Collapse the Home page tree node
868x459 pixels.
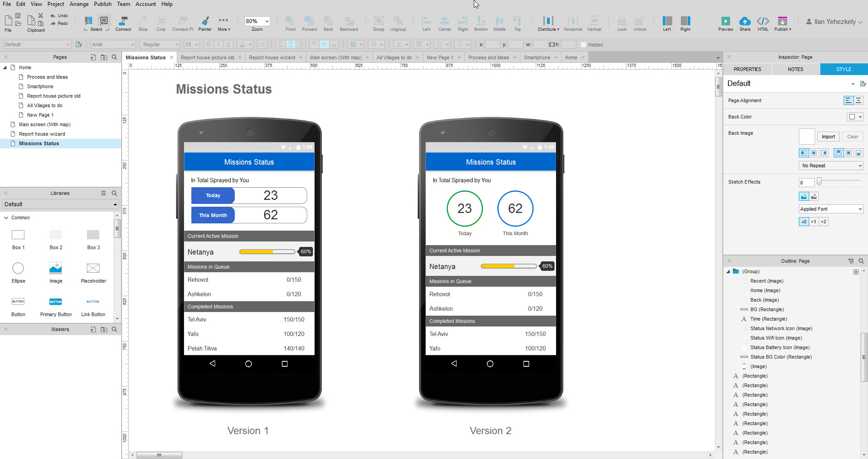[x=5, y=67]
